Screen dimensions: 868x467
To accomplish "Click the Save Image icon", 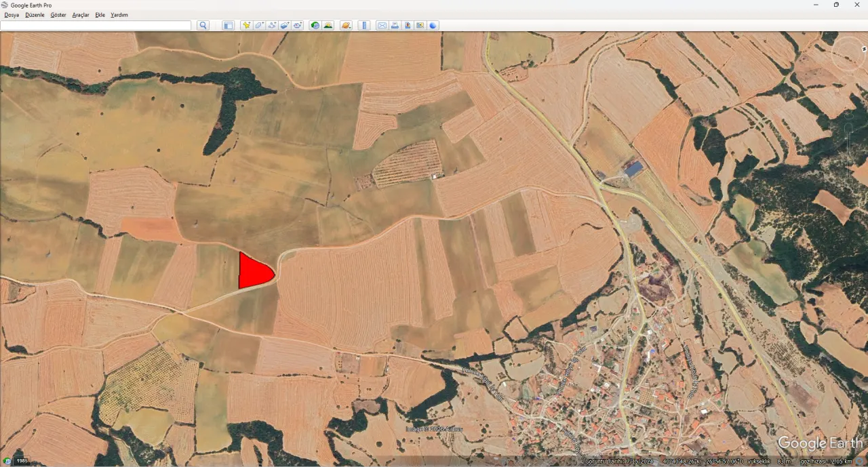I will (x=408, y=26).
